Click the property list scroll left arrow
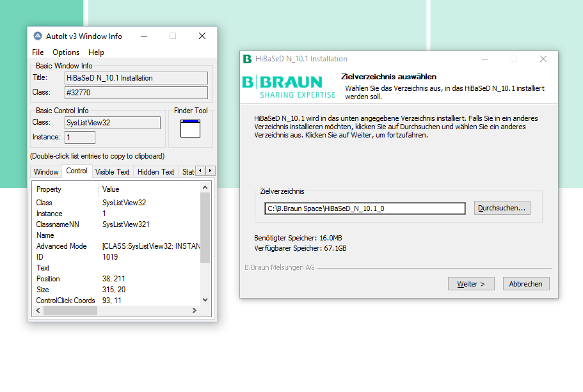583x392 pixels. 38,310
